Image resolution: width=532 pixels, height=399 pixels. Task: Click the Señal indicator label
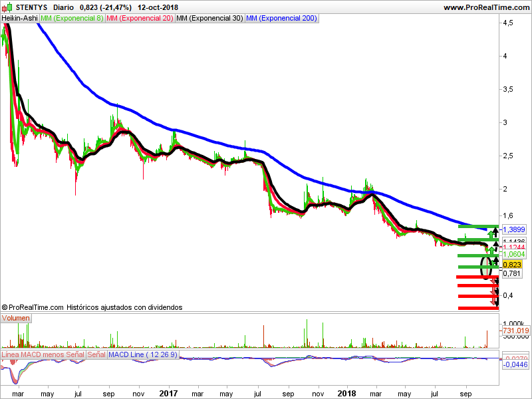point(96,355)
